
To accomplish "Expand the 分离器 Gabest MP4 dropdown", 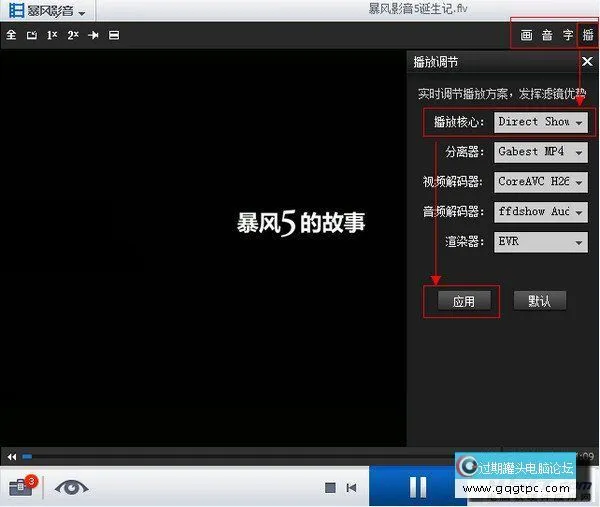I will pos(541,152).
